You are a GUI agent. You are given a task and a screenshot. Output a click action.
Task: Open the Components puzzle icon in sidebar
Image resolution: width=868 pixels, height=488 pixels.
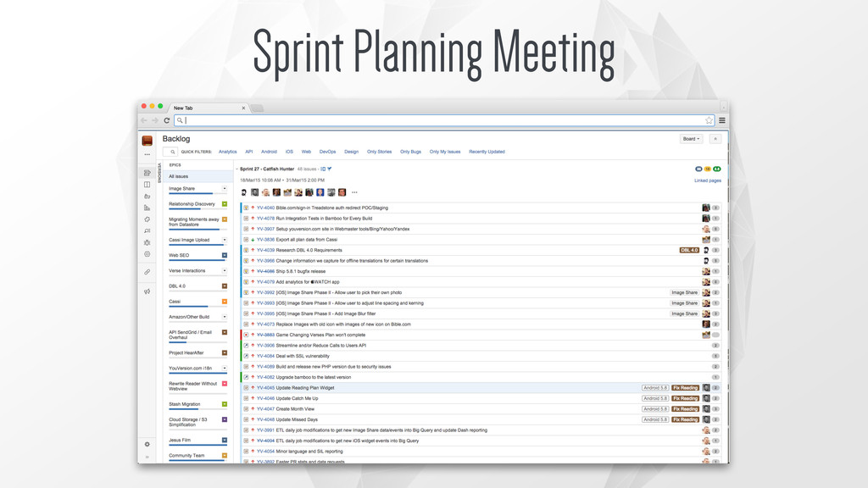point(147,219)
